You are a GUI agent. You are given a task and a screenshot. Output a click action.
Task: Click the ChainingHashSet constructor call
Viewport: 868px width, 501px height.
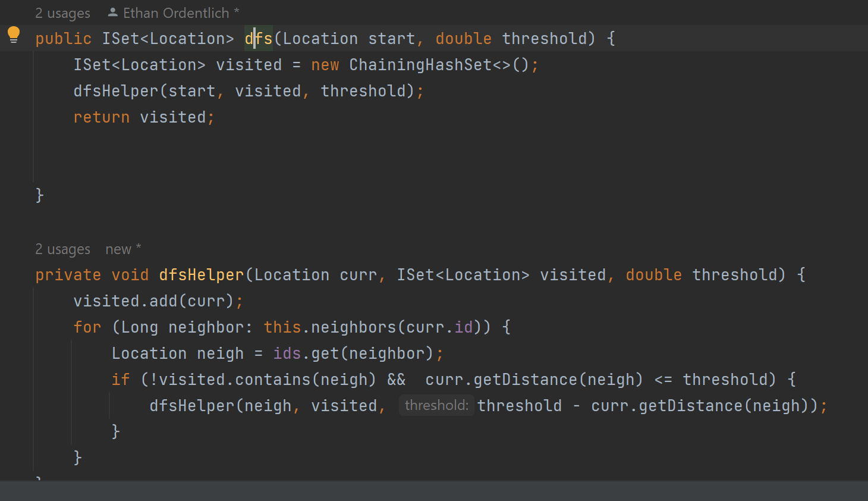click(x=420, y=65)
